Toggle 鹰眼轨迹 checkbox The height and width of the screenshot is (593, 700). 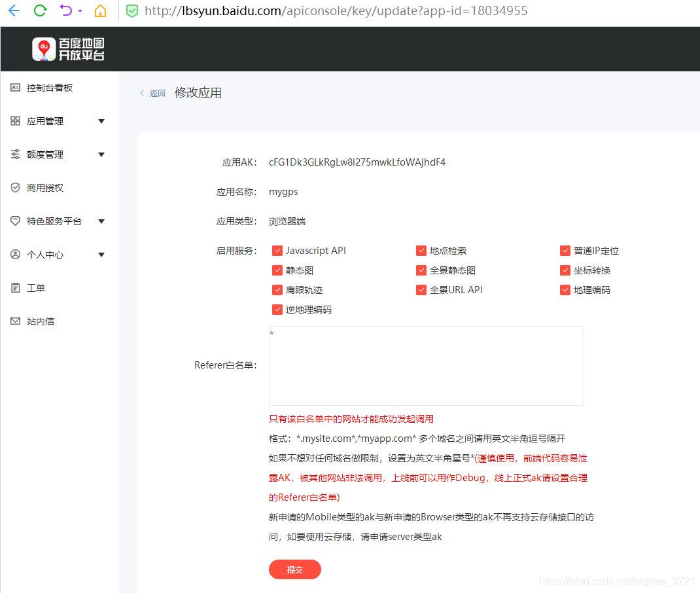pyautogui.click(x=277, y=290)
